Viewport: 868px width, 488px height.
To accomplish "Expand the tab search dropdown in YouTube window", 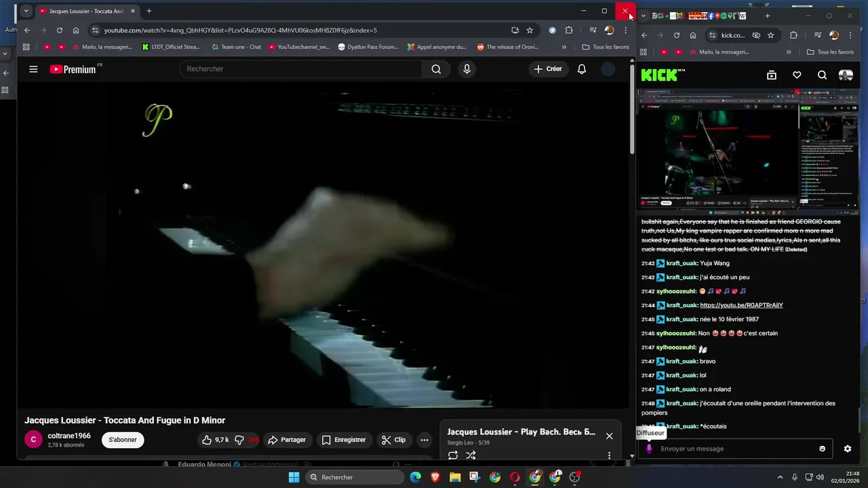I will coord(26,11).
